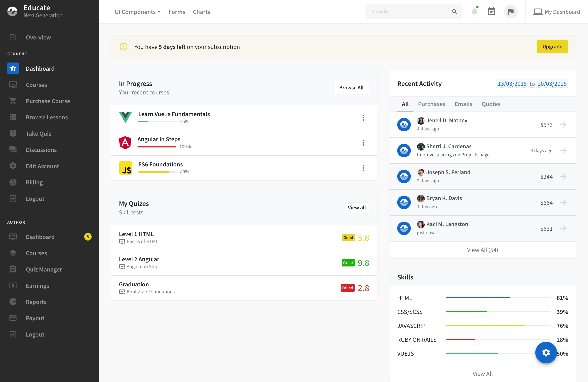588x382 pixels.
Task: Click the search magnifier icon
Action: pos(454,12)
